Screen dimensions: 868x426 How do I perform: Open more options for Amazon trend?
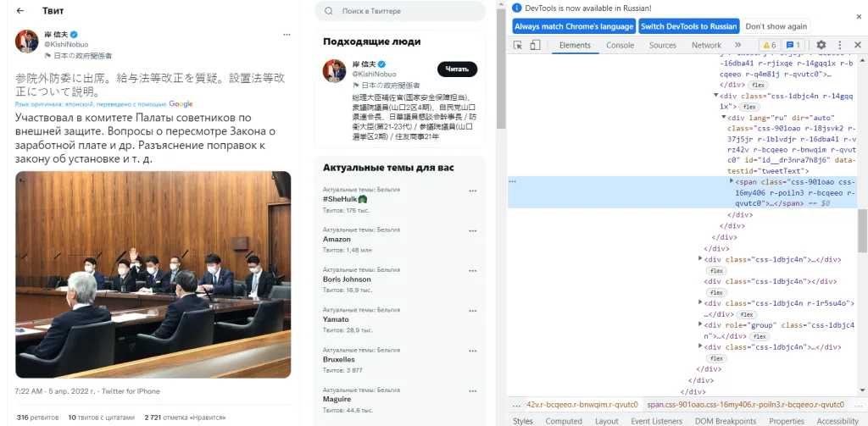(473, 230)
